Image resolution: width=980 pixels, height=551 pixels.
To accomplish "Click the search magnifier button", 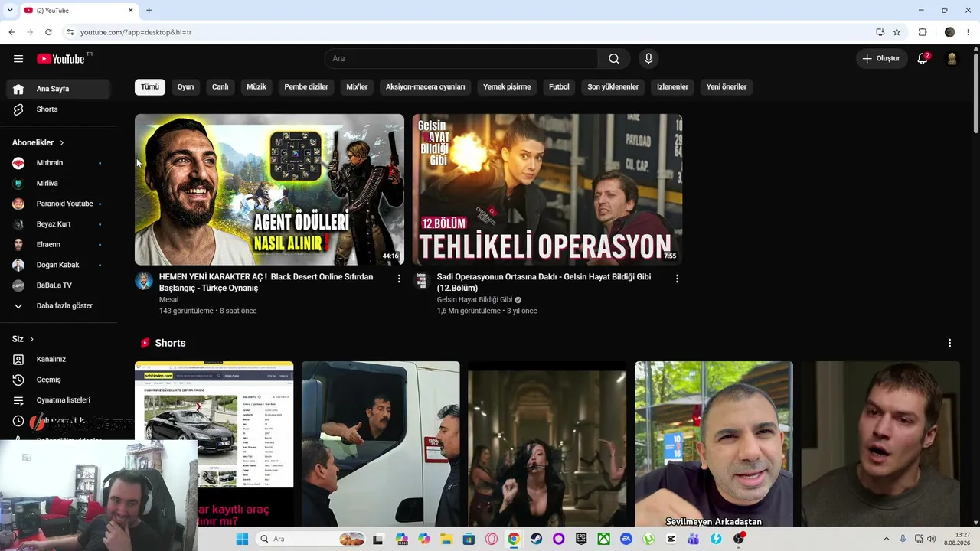I will pyautogui.click(x=614, y=59).
